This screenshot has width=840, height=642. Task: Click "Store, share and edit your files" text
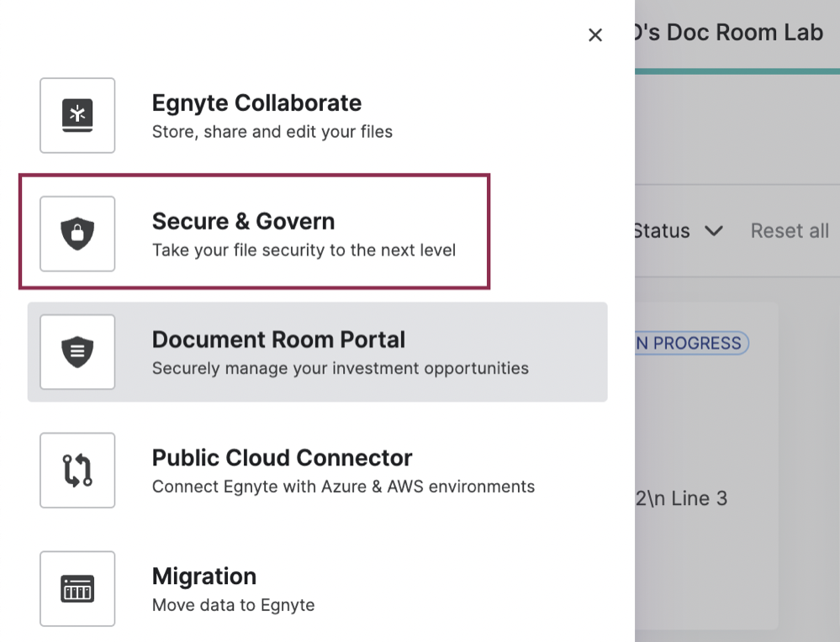click(272, 132)
